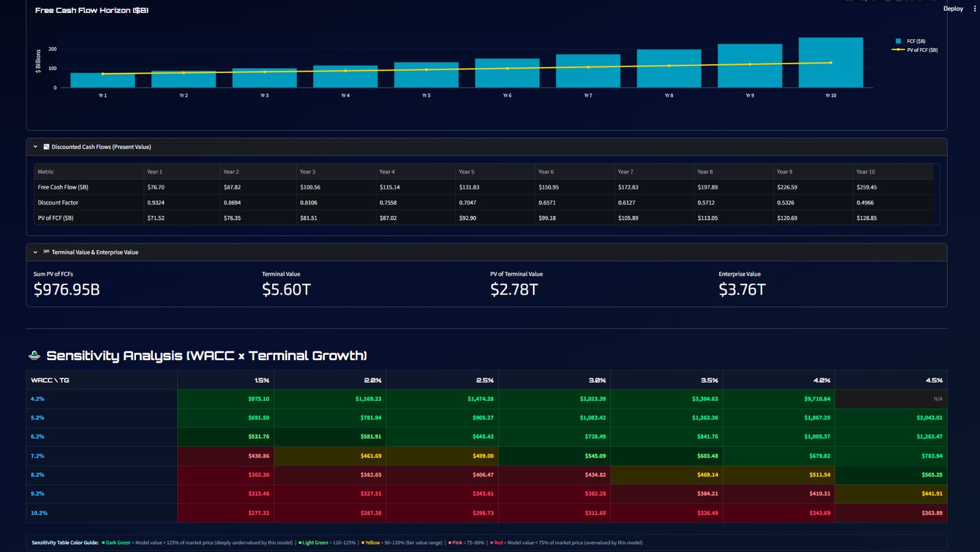Click the Deploy button
This screenshot has width=980, height=552.
pos(953,9)
